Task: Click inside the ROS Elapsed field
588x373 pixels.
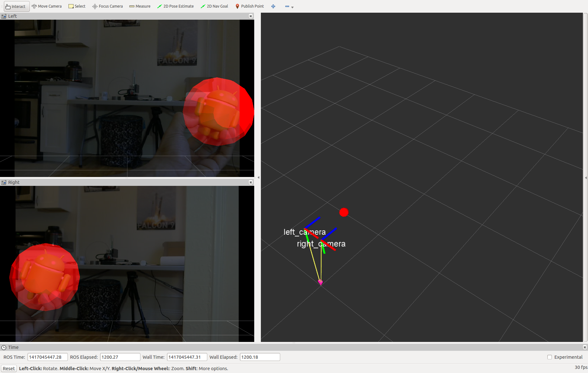Action: pyautogui.click(x=120, y=357)
